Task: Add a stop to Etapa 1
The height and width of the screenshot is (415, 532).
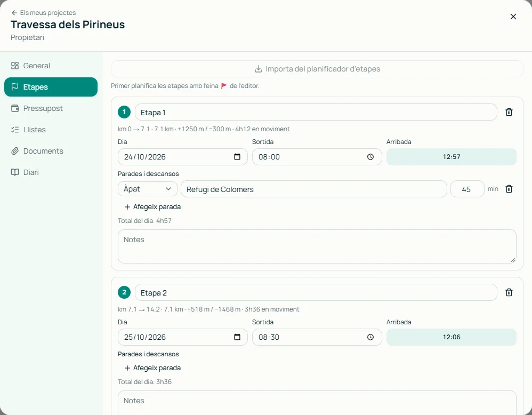Action: [152, 207]
